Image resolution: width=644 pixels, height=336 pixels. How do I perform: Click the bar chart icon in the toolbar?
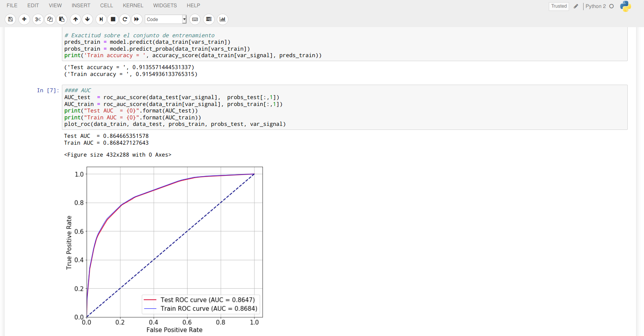coord(223,19)
